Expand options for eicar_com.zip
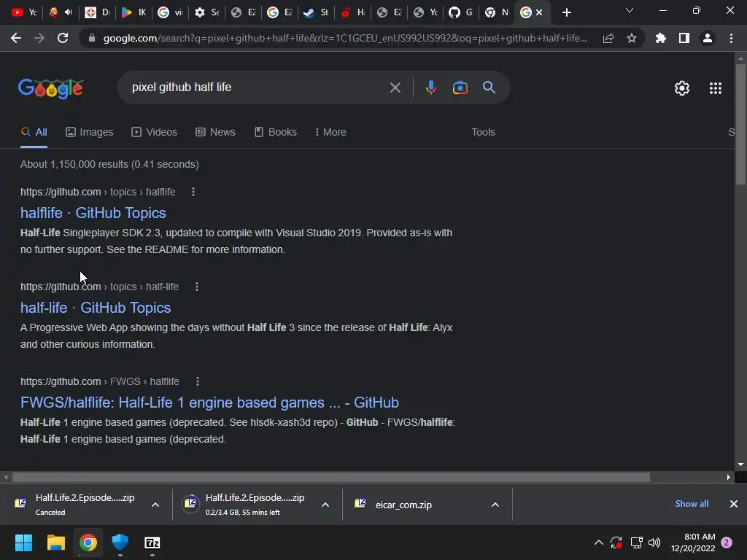The image size is (747, 560). click(495, 505)
